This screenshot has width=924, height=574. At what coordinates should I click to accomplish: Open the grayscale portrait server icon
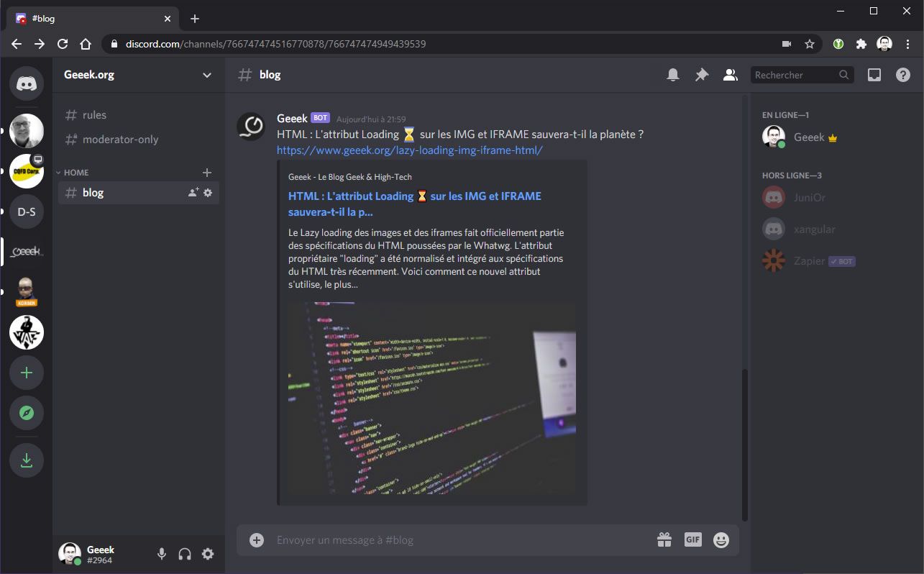(27, 131)
